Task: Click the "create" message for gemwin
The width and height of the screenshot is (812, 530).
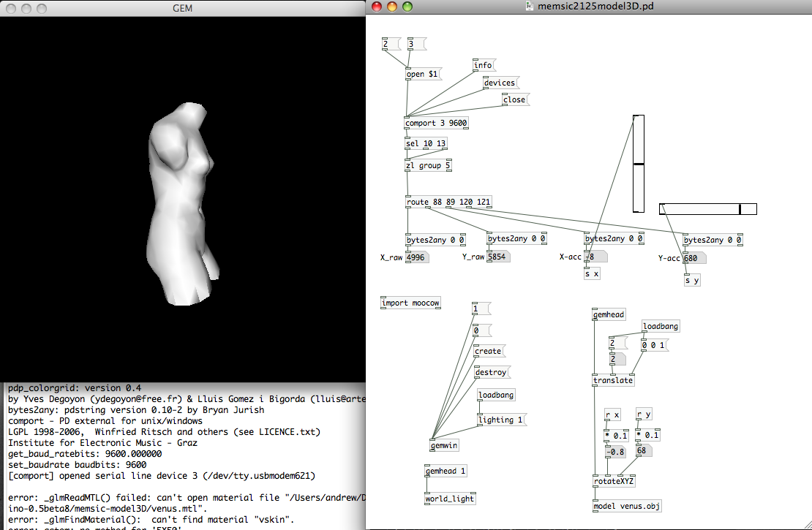Action: 489,351
